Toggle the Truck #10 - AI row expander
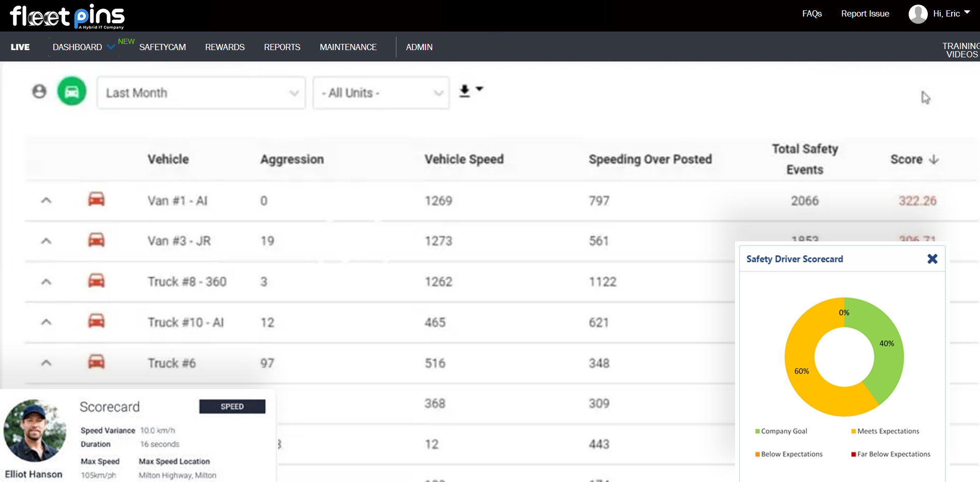The width and height of the screenshot is (980, 482). coord(46,322)
